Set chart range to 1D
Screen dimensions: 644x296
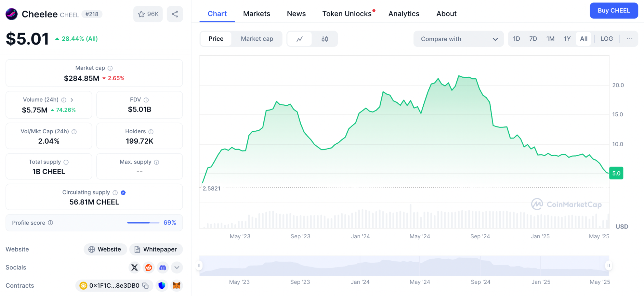[x=516, y=39]
